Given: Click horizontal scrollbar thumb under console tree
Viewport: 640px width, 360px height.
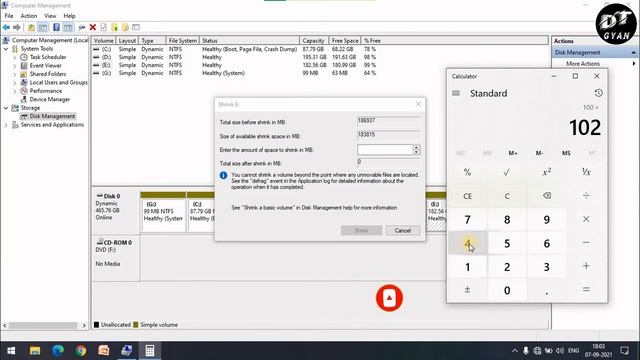Looking at the screenshot, I should click(x=43, y=326).
